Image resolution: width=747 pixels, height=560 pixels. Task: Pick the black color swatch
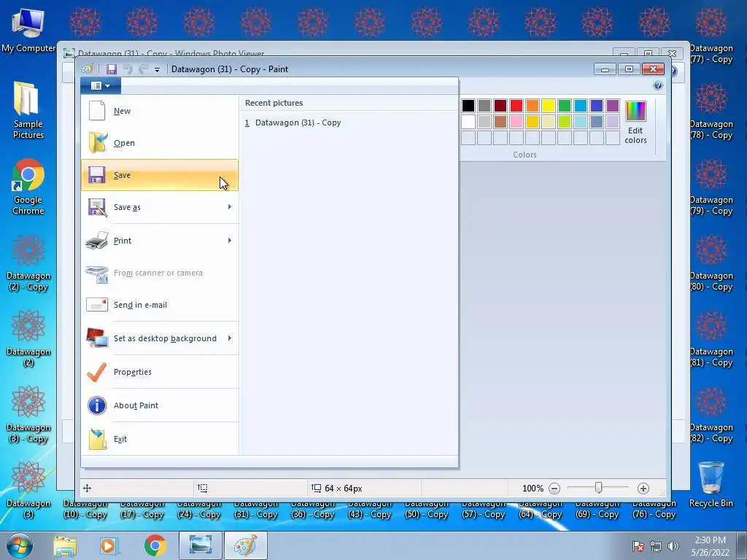[468, 106]
